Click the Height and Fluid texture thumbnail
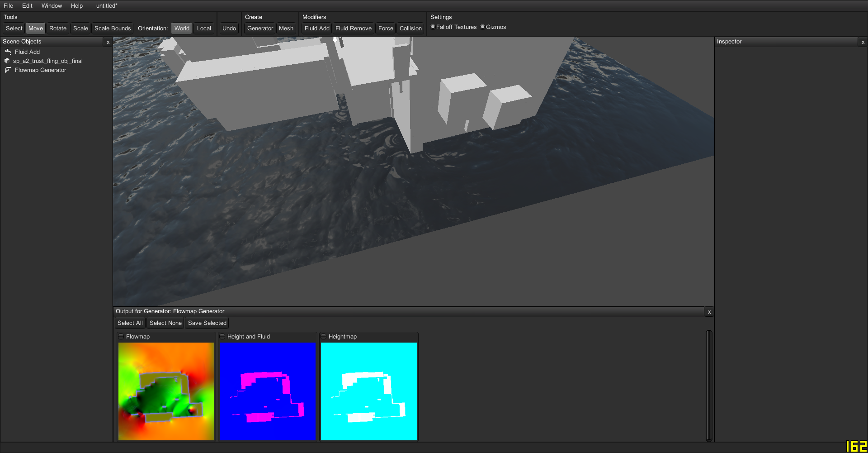 click(267, 391)
